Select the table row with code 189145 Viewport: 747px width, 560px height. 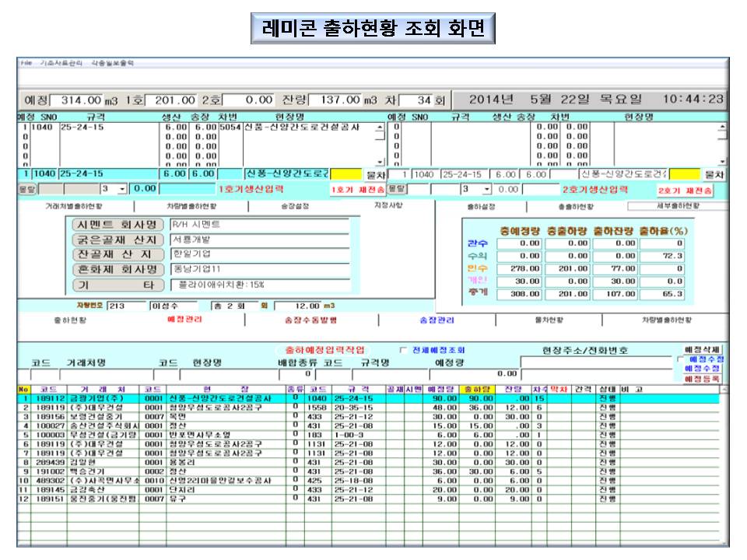368,489
